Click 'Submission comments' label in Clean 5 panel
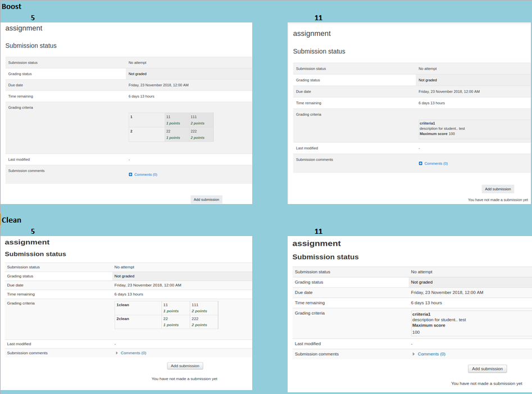Viewport: 532px width, 394px height. (x=27, y=353)
